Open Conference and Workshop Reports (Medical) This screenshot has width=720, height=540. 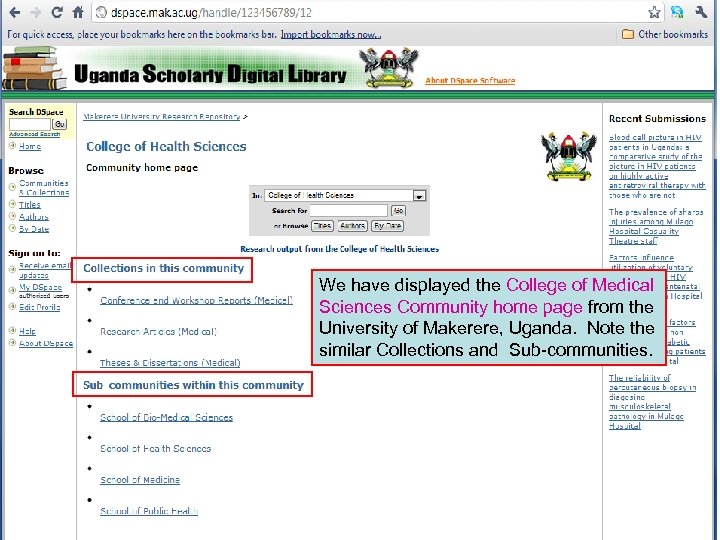(x=197, y=300)
